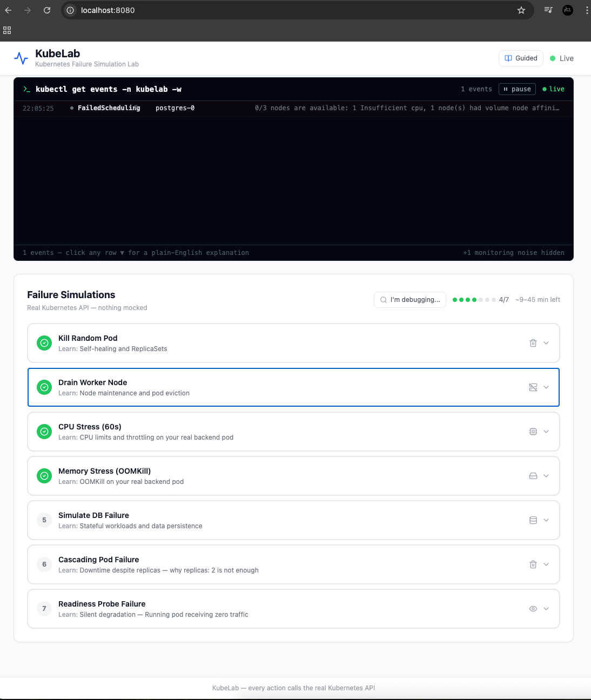Click memory drive icon on Memory Stress
Screen dimensions: 591x700
(x=533, y=476)
